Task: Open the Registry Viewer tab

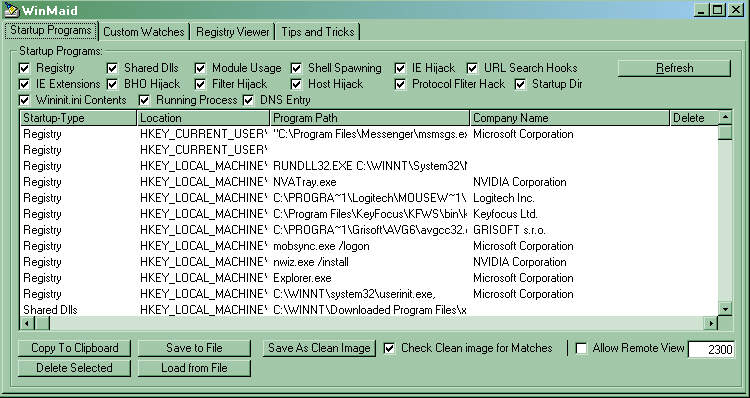Action: pos(233,32)
